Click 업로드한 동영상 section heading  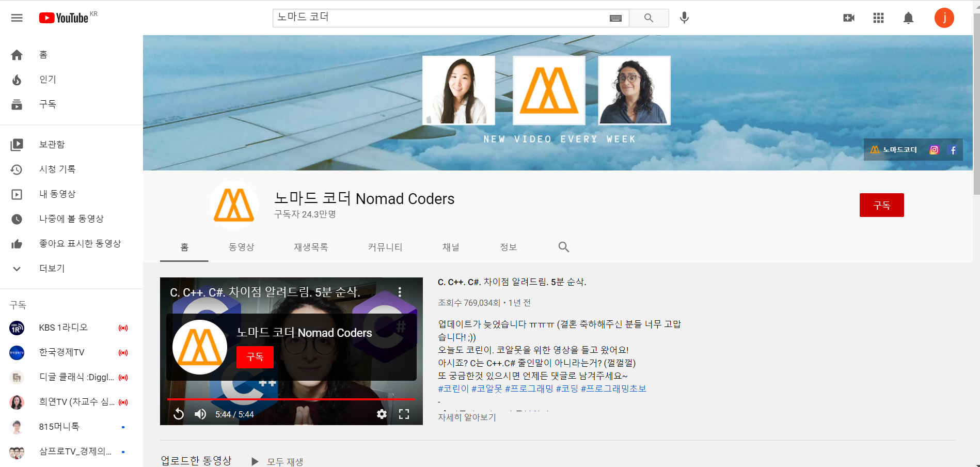point(196,460)
